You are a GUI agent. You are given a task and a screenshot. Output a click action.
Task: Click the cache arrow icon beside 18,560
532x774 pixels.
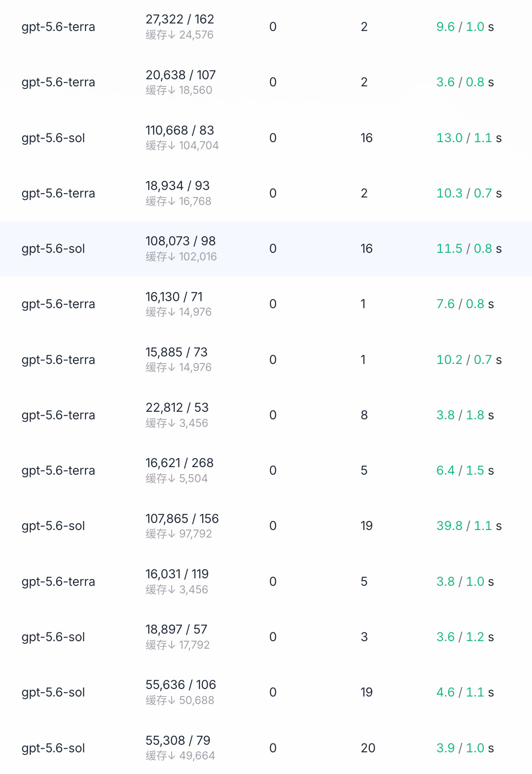(x=172, y=90)
